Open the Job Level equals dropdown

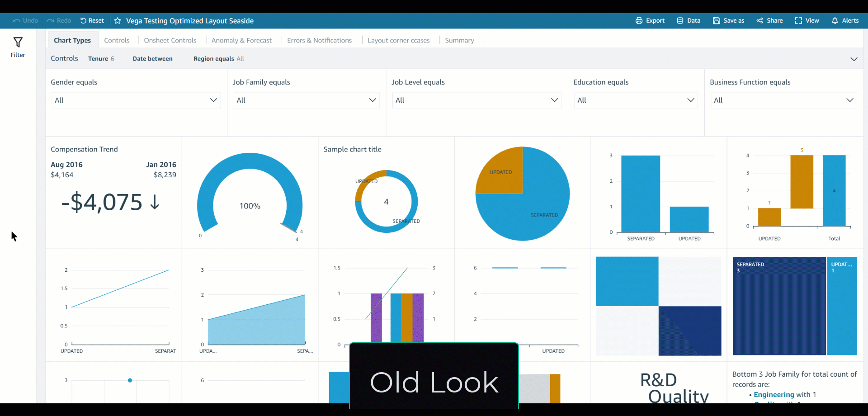point(477,100)
